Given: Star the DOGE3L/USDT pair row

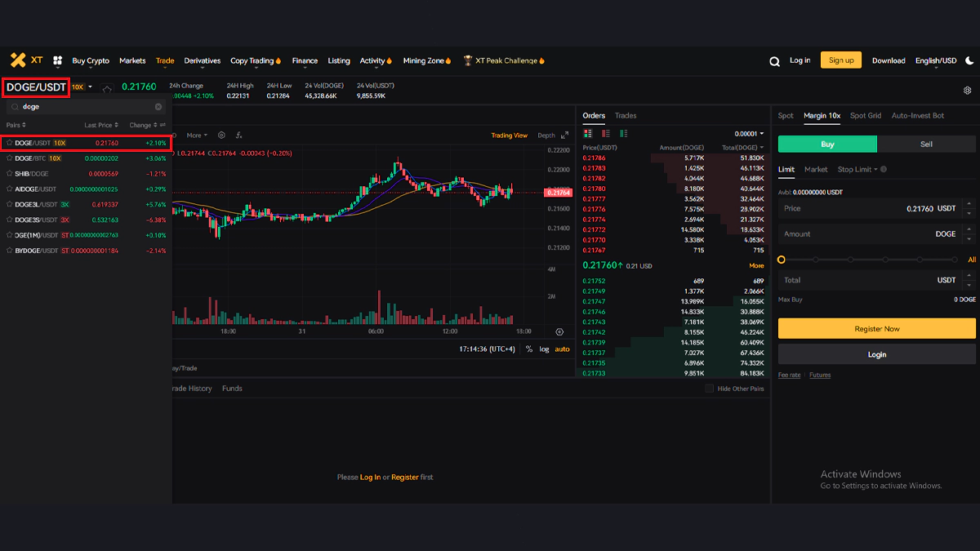Looking at the screenshot, I should click(x=10, y=205).
